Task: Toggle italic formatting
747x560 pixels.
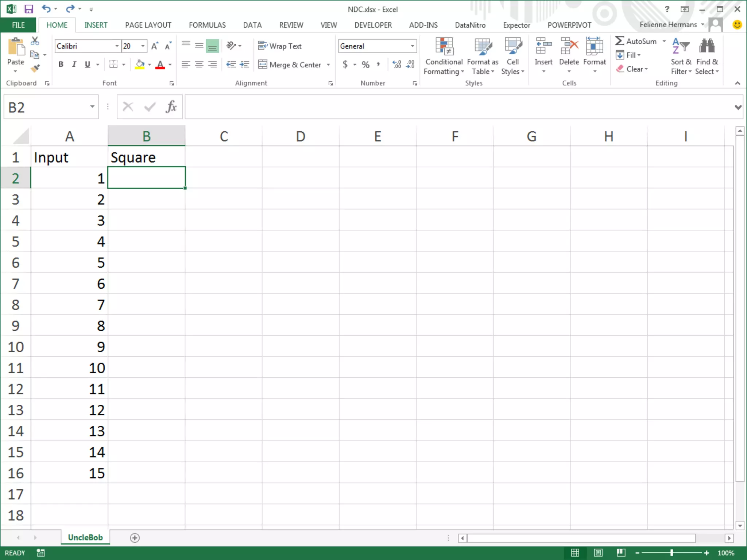Action: pos(74,65)
